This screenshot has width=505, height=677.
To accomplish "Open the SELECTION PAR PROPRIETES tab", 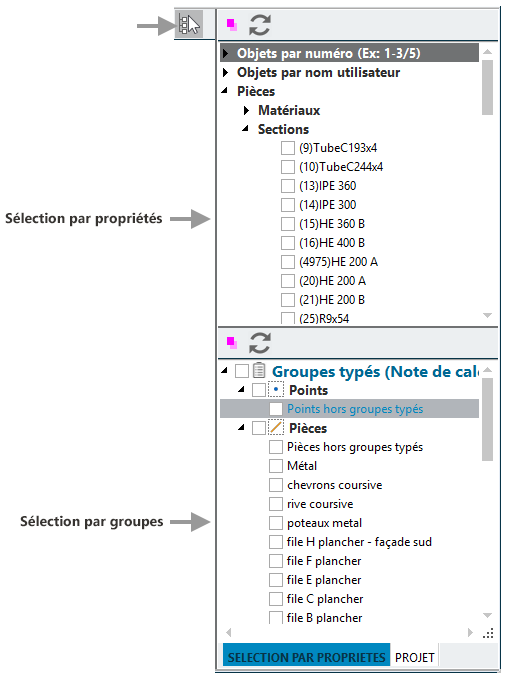I will [x=306, y=656].
